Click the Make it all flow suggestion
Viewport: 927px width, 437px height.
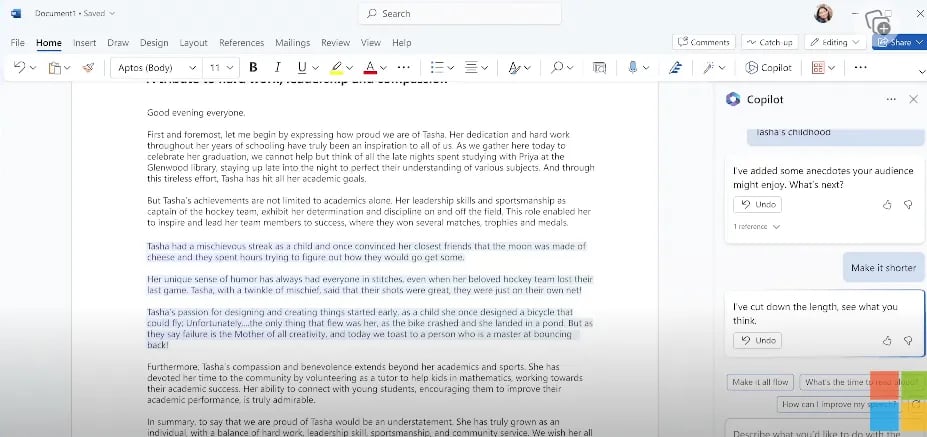(x=760, y=382)
